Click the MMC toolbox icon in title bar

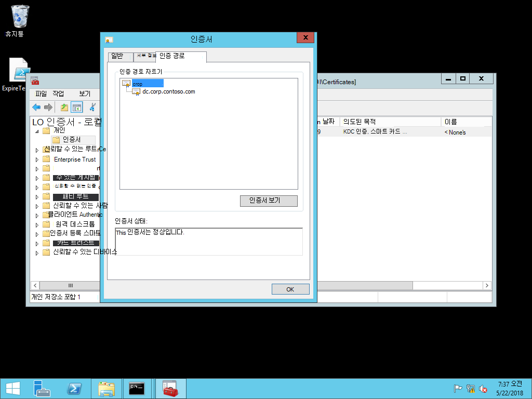click(x=35, y=81)
